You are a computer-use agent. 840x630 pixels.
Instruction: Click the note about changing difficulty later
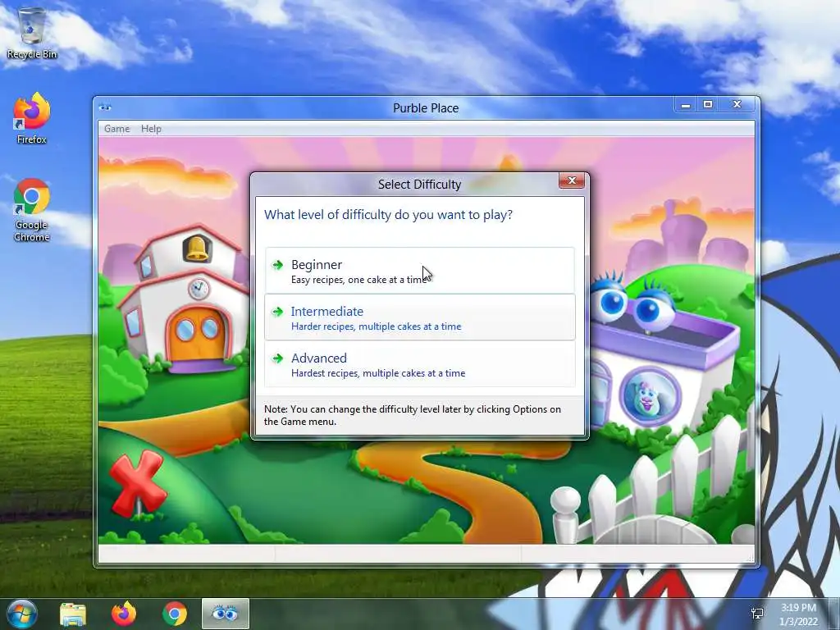(x=413, y=415)
